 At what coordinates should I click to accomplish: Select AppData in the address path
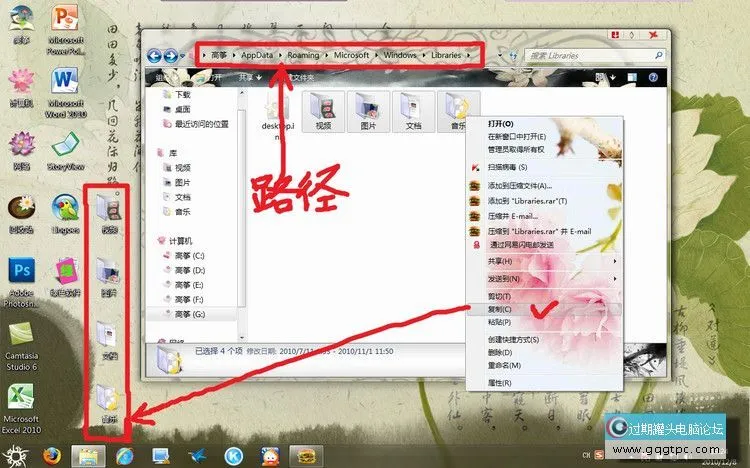tap(257, 55)
